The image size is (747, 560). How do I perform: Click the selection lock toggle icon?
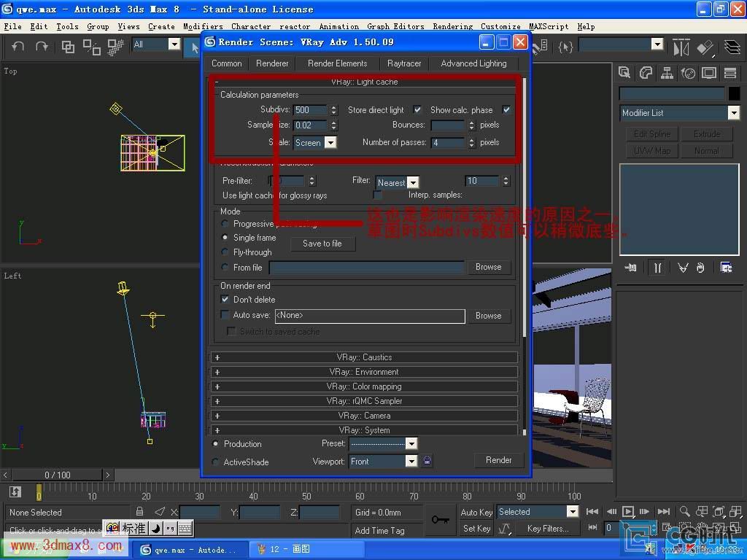point(139,511)
